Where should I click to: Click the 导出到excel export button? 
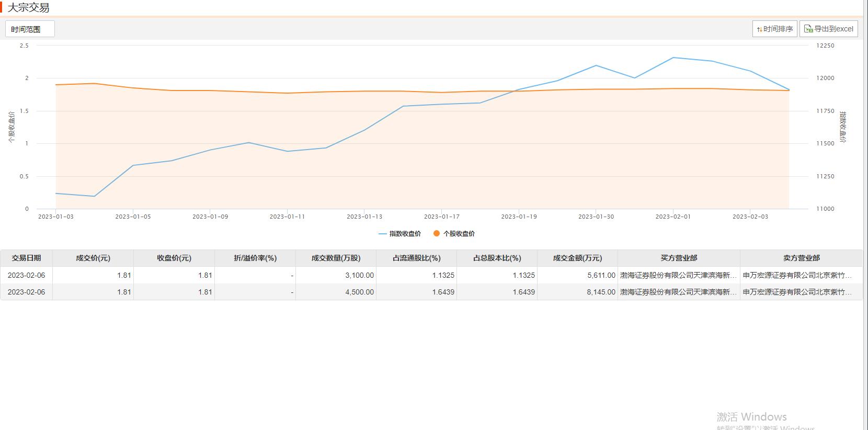point(828,29)
